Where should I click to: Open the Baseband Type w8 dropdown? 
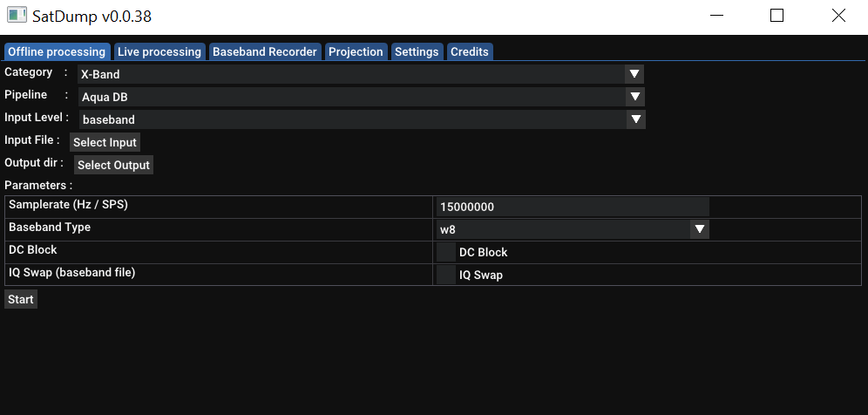tap(573, 230)
